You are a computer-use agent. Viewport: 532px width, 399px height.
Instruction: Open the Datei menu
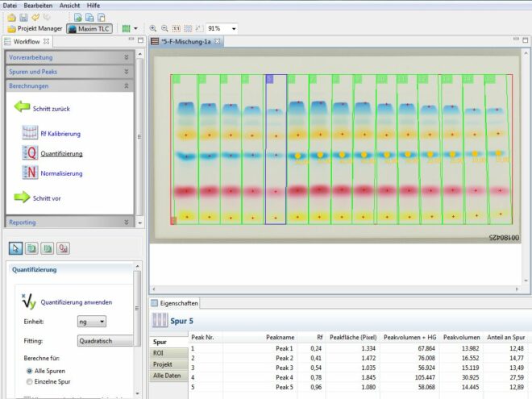pyautogui.click(x=10, y=6)
